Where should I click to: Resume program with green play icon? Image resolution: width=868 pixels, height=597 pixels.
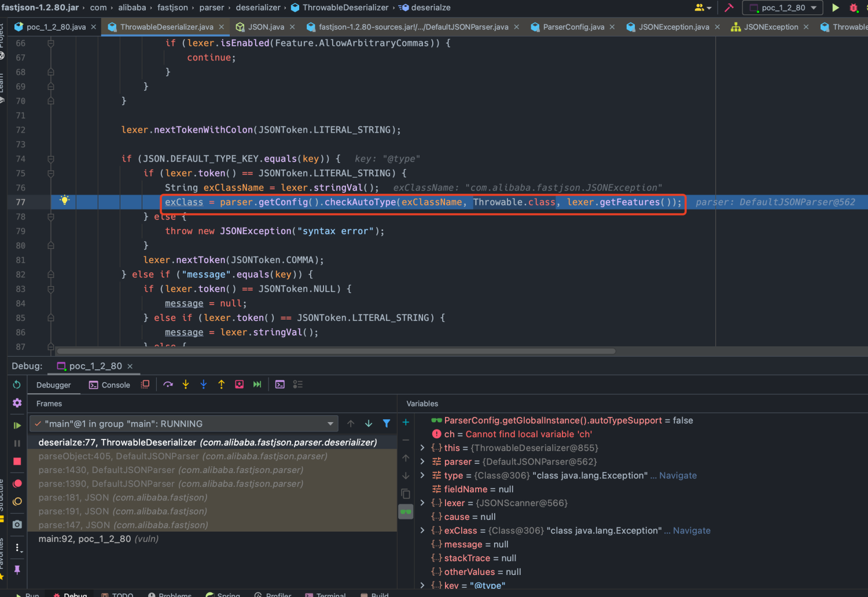17,426
